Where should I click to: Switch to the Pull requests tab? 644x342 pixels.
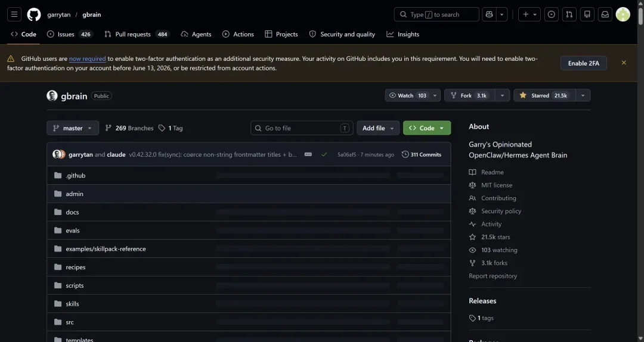pos(137,34)
